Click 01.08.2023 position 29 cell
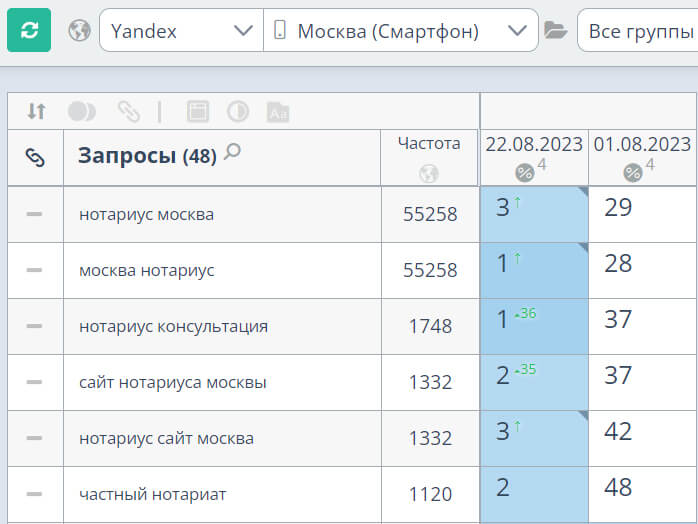Screen dimensions: 698x524 [x=642, y=215]
